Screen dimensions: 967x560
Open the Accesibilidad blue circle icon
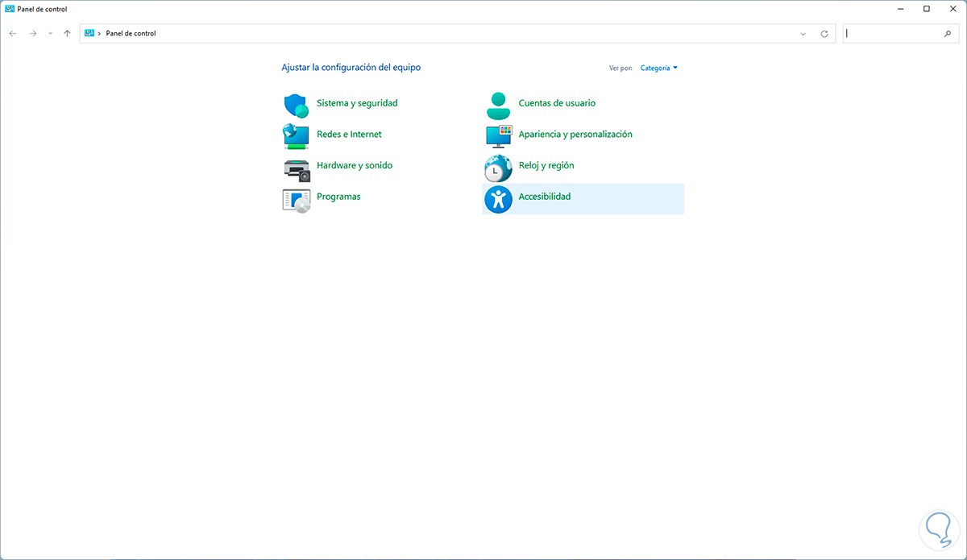pyautogui.click(x=499, y=198)
